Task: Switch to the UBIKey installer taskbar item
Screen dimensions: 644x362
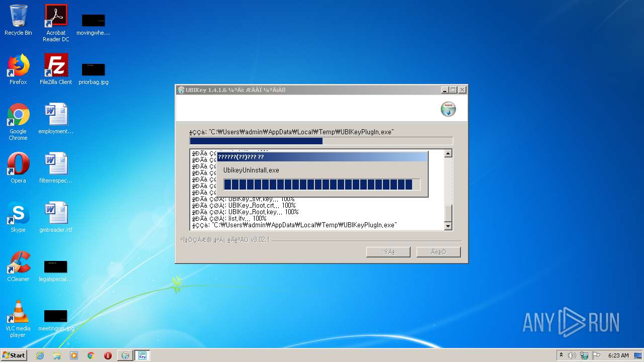Action: click(x=125, y=355)
